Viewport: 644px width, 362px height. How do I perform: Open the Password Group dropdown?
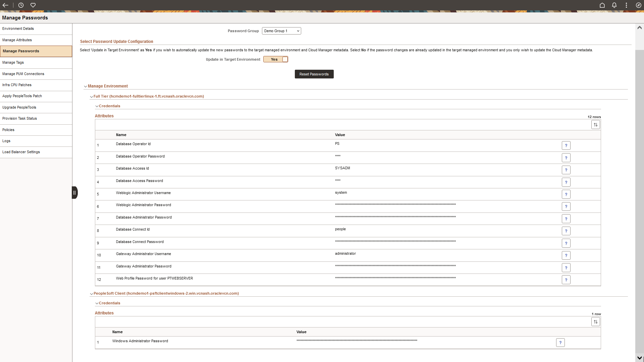(x=281, y=31)
